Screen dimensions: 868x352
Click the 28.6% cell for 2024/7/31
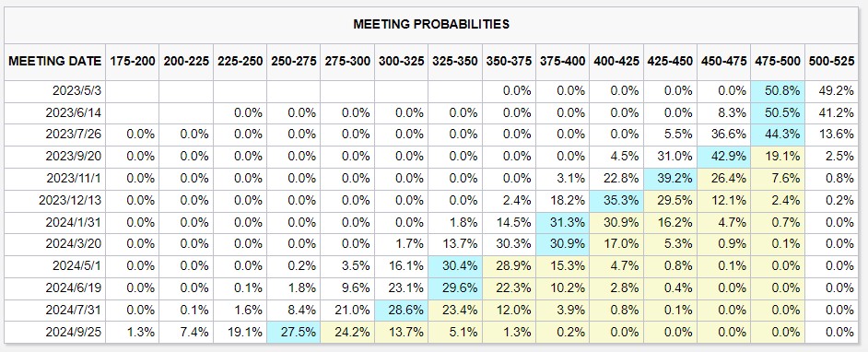[401, 310]
